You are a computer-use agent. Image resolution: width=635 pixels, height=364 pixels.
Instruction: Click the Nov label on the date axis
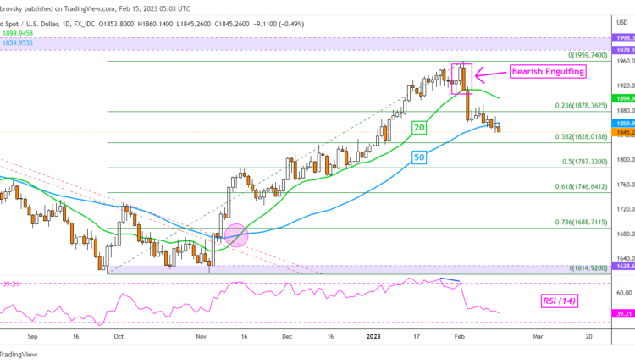tap(202, 336)
